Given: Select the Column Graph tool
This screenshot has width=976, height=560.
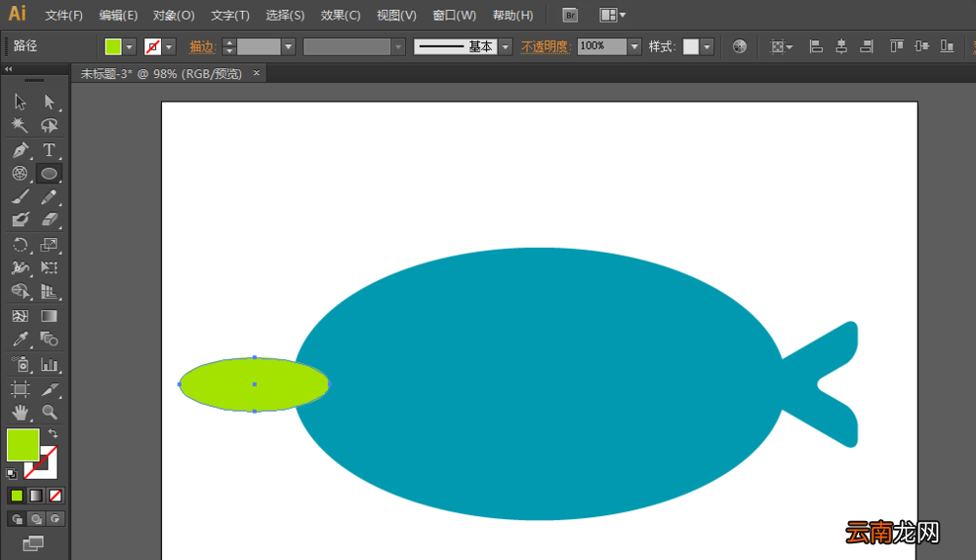Looking at the screenshot, I should click(49, 364).
